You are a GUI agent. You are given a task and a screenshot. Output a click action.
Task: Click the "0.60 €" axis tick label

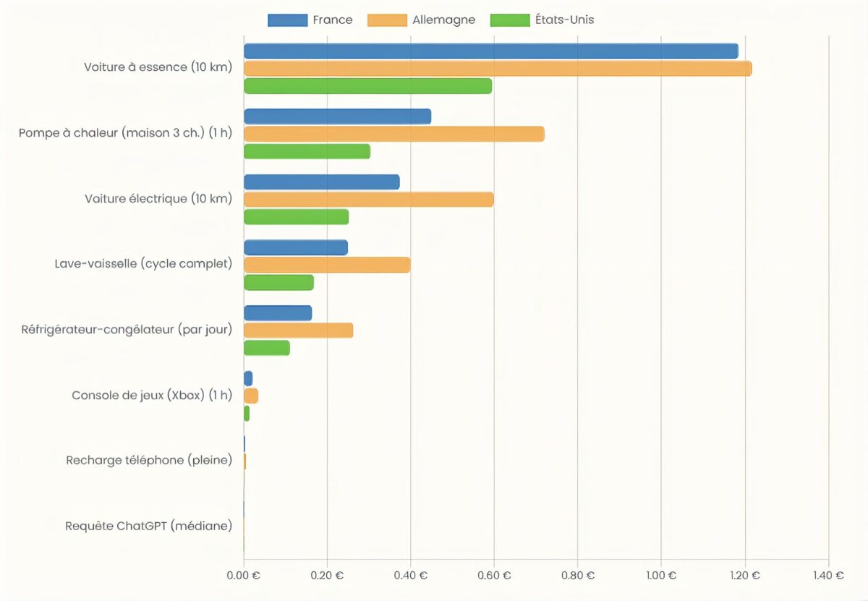[x=495, y=576]
